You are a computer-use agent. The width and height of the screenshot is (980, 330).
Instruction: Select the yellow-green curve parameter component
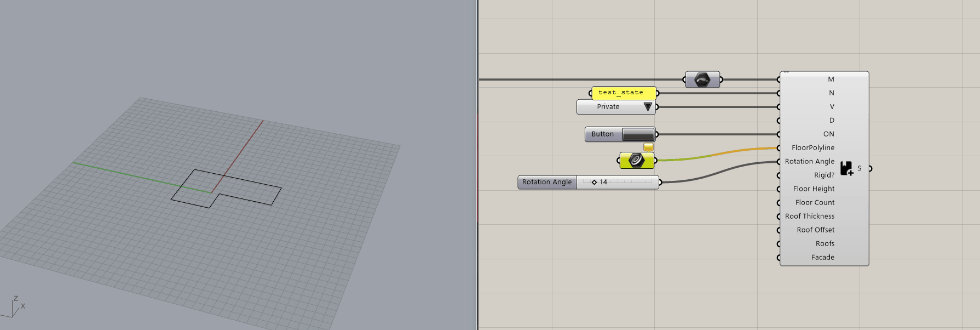[636, 161]
